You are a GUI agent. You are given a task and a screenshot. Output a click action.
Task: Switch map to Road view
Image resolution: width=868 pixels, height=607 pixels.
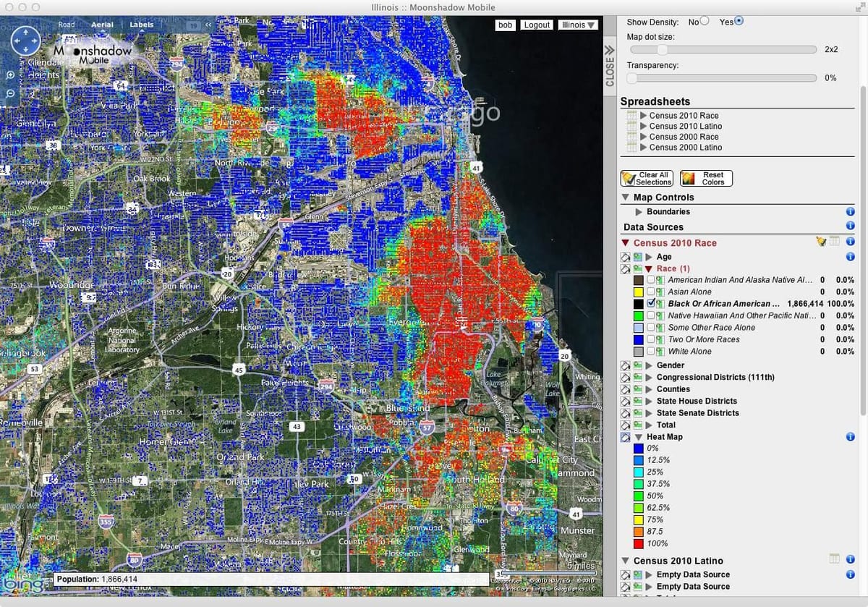pos(66,25)
